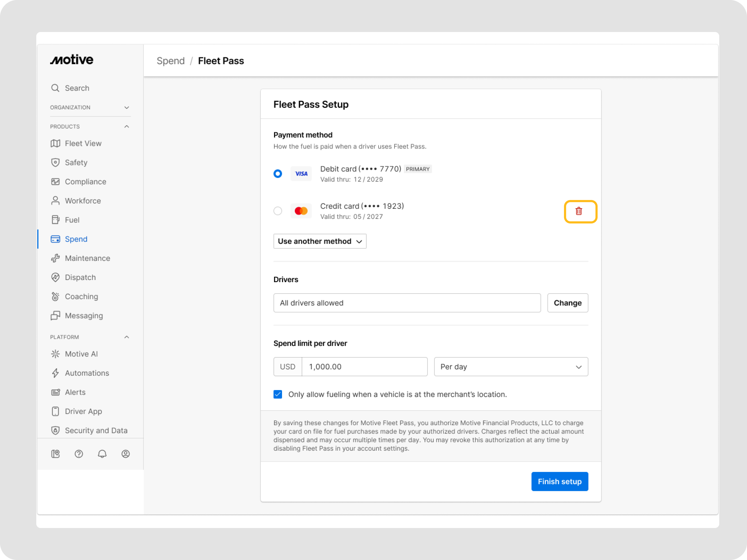
Task: Click the Motive logo
Action: pyautogui.click(x=71, y=60)
